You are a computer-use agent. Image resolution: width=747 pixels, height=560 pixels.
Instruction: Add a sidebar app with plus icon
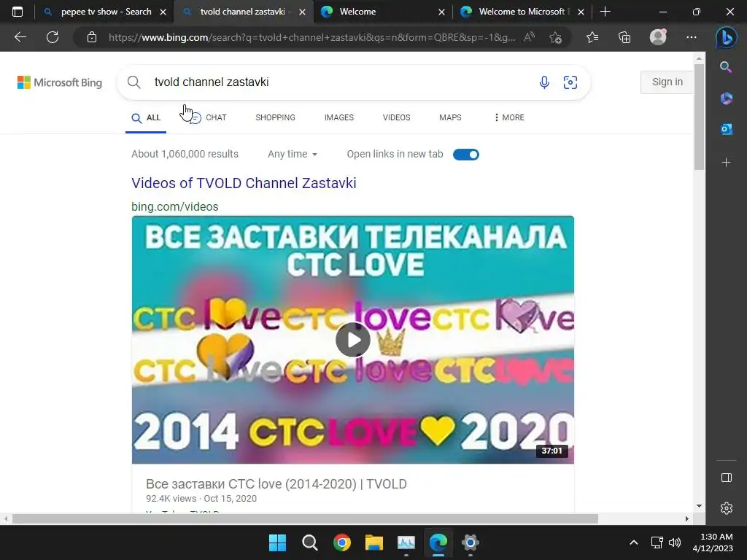point(726,163)
